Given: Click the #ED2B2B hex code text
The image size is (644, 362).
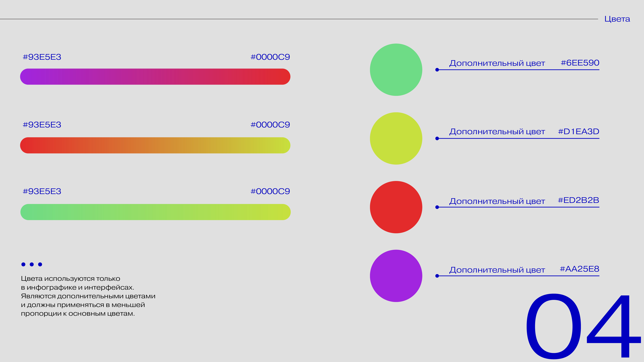Looking at the screenshot, I should (x=578, y=200).
